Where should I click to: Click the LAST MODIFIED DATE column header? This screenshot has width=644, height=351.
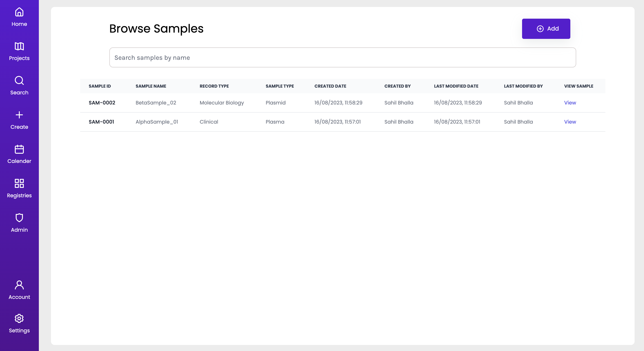tap(456, 86)
